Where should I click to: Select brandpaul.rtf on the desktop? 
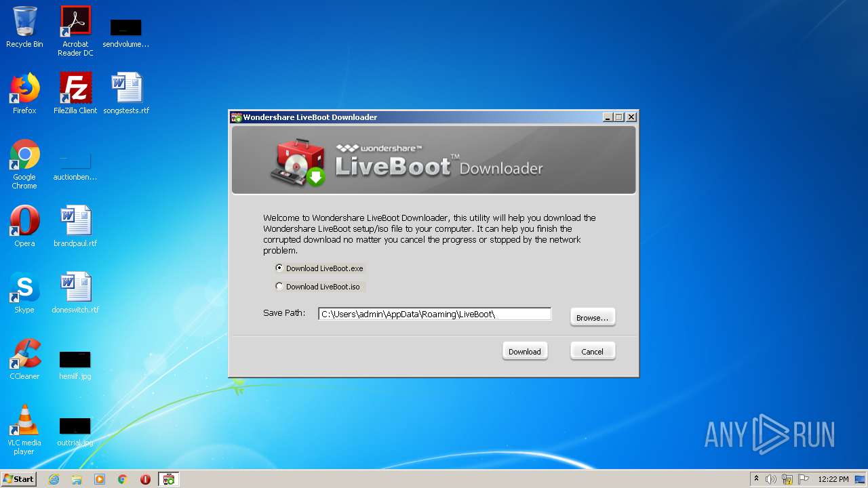[x=75, y=226]
